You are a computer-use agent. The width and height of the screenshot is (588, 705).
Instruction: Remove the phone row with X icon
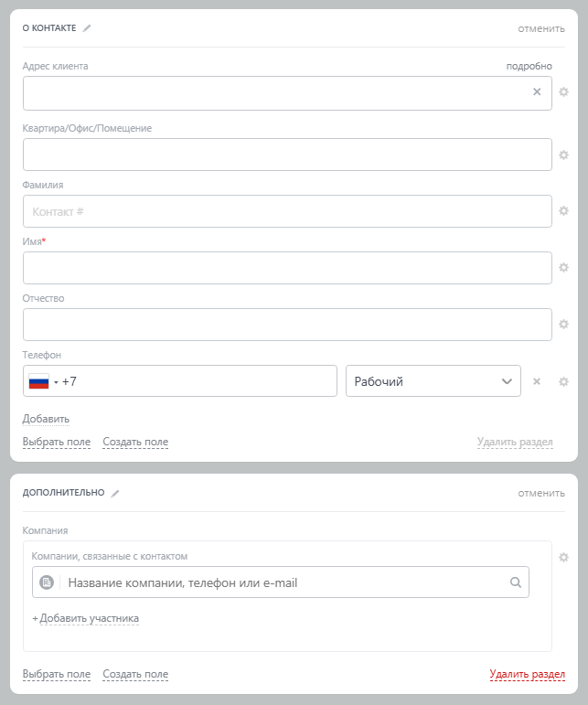(537, 381)
